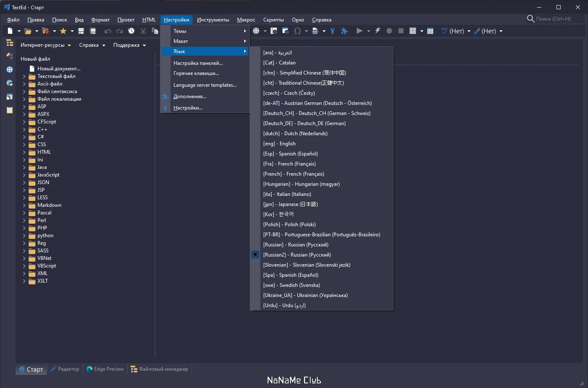
Task: Click the Save floppy disk icon
Action: (x=81, y=31)
